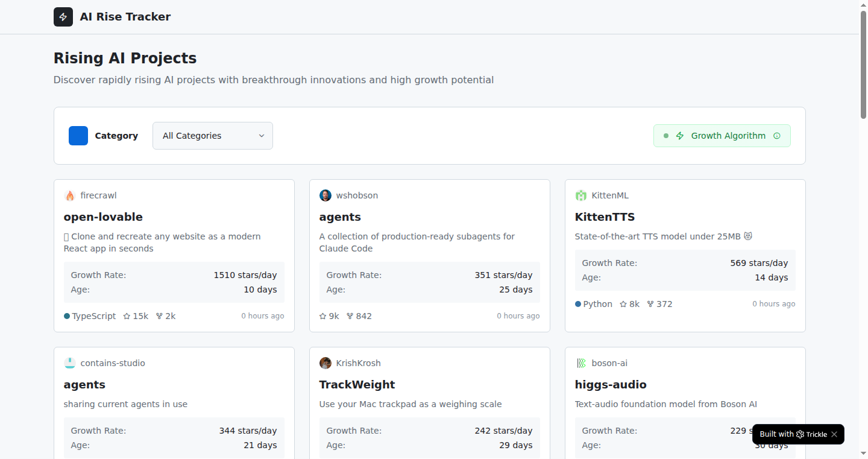
Task: Click the KrishKrosh profile avatar
Action: (325, 363)
